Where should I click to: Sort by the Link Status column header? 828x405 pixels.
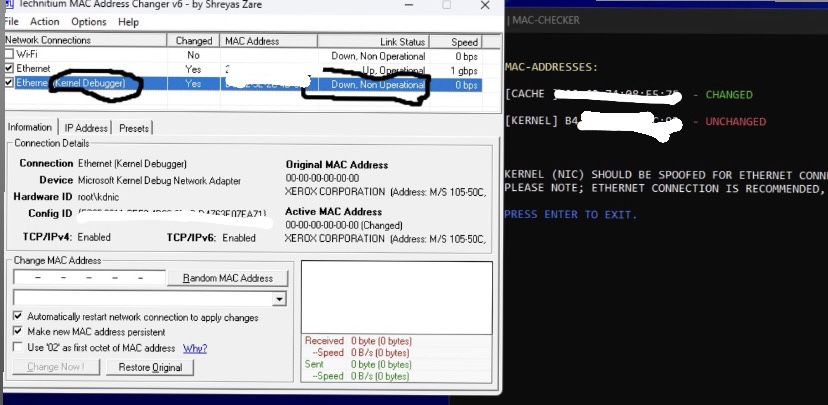click(x=373, y=42)
